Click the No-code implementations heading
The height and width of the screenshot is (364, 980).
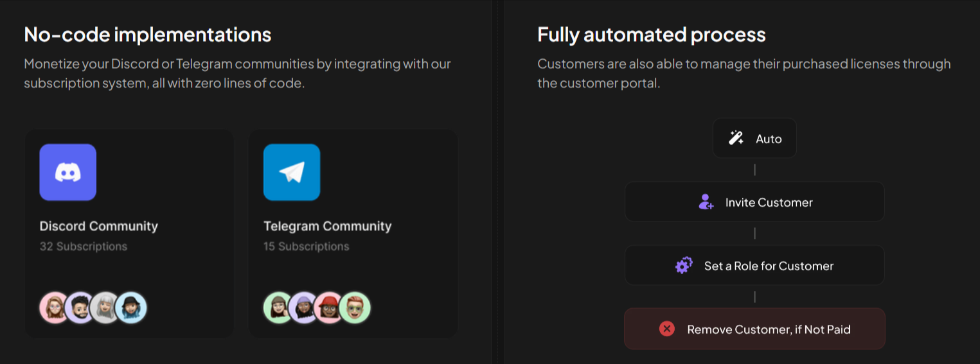pos(148,35)
